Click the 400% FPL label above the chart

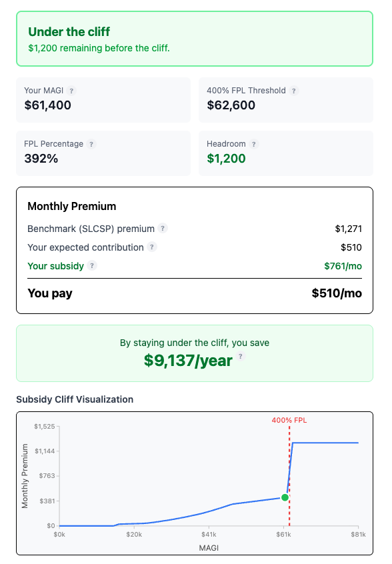tap(289, 421)
